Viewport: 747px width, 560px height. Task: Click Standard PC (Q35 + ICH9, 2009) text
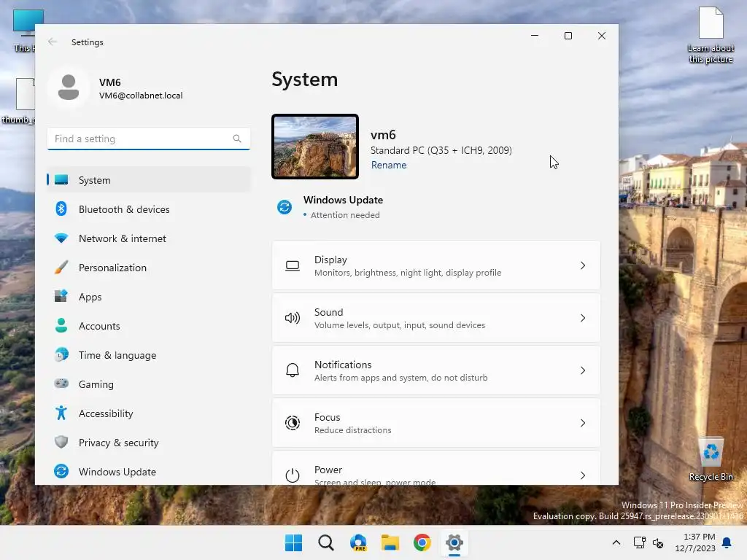click(x=441, y=150)
